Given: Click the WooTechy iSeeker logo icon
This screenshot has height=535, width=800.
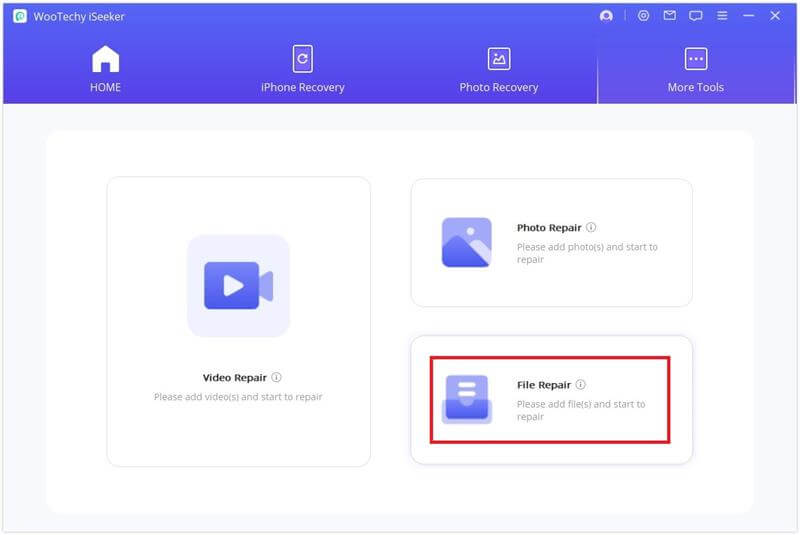Looking at the screenshot, I should tap(20, 16).
